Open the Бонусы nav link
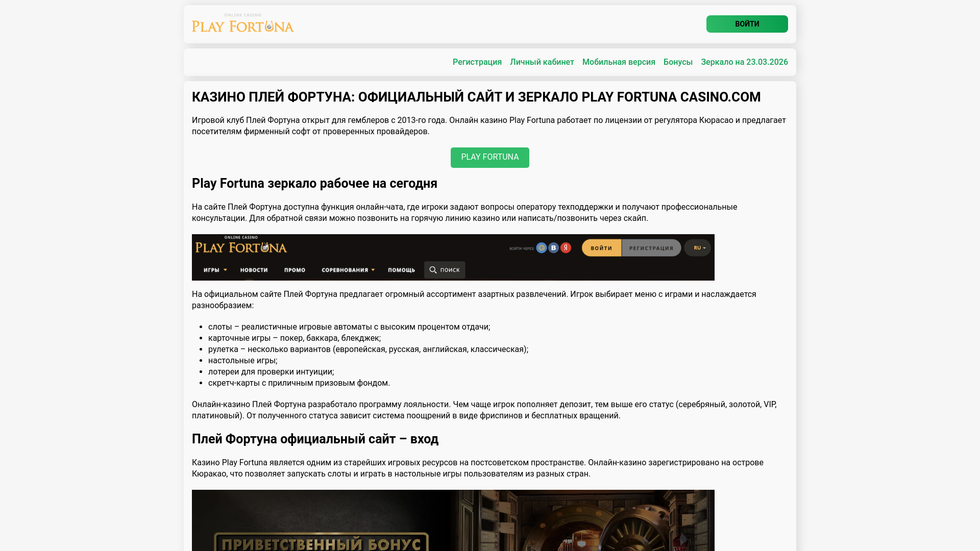Viewport: 980px width, 551px height. (678, 62)
